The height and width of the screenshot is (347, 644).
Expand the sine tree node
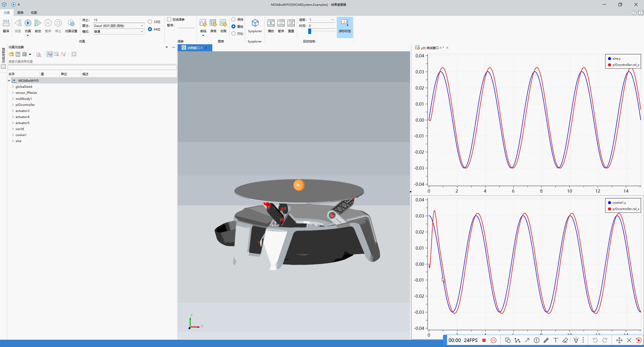(13, 141)
